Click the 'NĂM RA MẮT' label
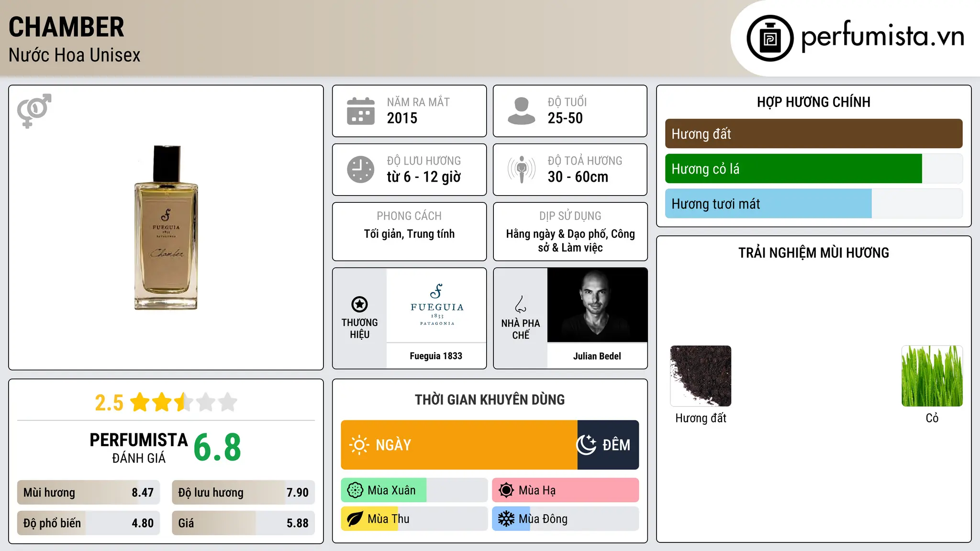The width and height of the screenshot is (980, 551). (418, 102)
